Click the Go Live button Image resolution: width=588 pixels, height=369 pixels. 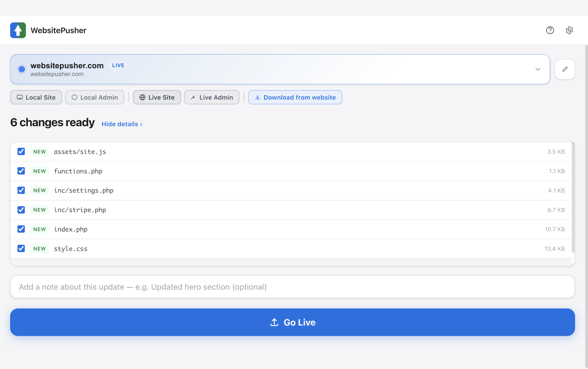292,322
